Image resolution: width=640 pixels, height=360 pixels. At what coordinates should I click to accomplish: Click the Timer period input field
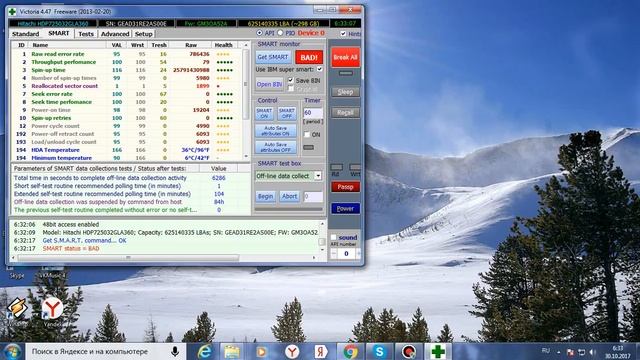313,113
